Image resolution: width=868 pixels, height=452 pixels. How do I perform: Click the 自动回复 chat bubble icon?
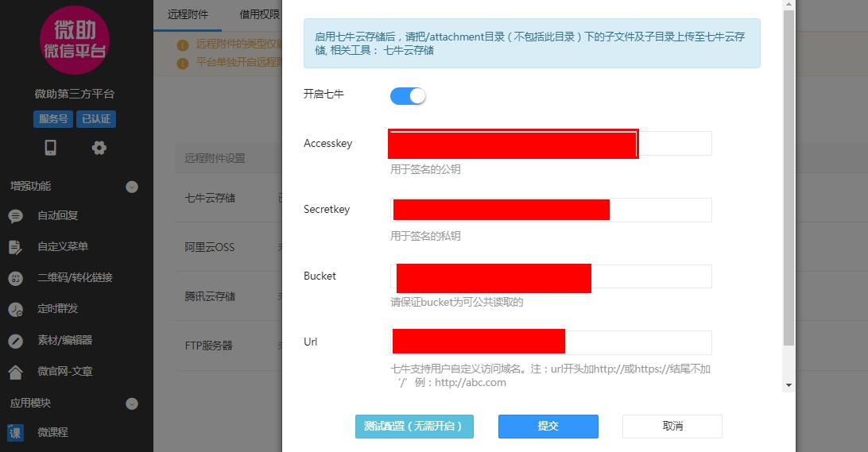16,216
